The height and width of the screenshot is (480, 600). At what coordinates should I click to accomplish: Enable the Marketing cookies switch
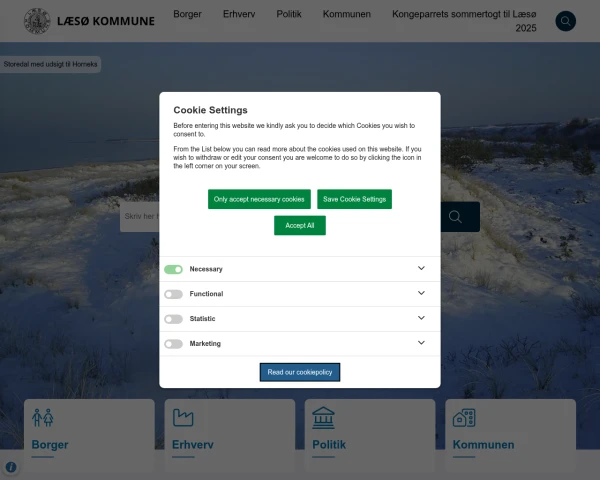click(173, 344)
